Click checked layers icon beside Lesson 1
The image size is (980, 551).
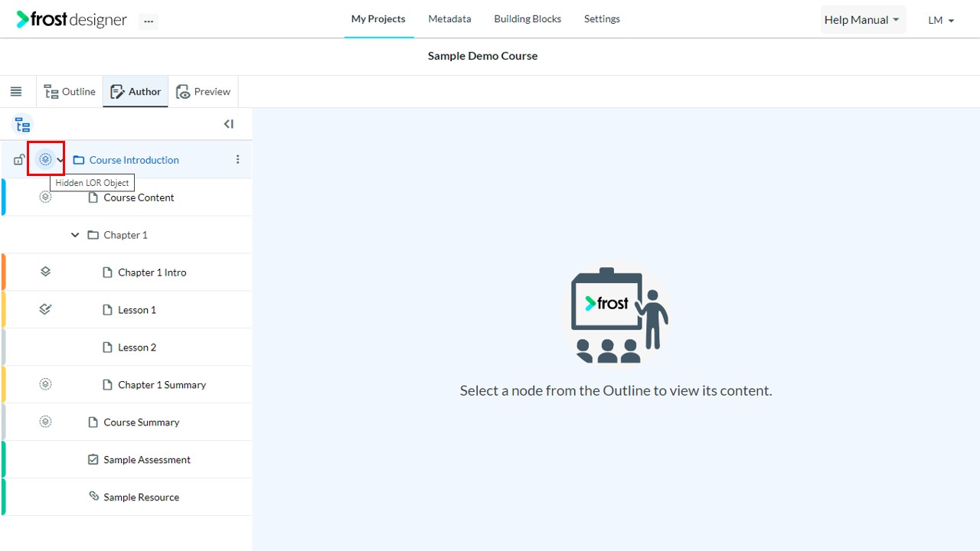[45, 309]
